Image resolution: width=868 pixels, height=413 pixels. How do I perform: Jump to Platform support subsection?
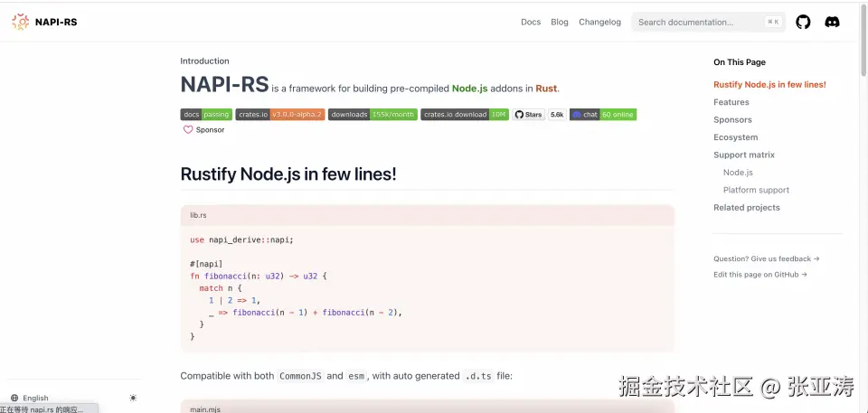point(756,190)
